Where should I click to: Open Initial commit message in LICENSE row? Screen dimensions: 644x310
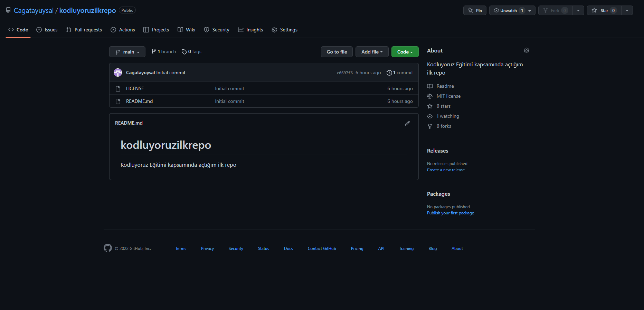[x=229, y=89]
